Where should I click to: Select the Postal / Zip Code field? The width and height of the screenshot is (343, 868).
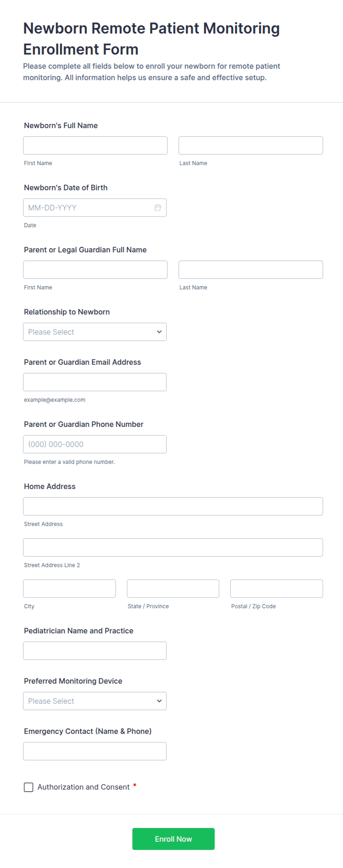(x=277, y=589)
